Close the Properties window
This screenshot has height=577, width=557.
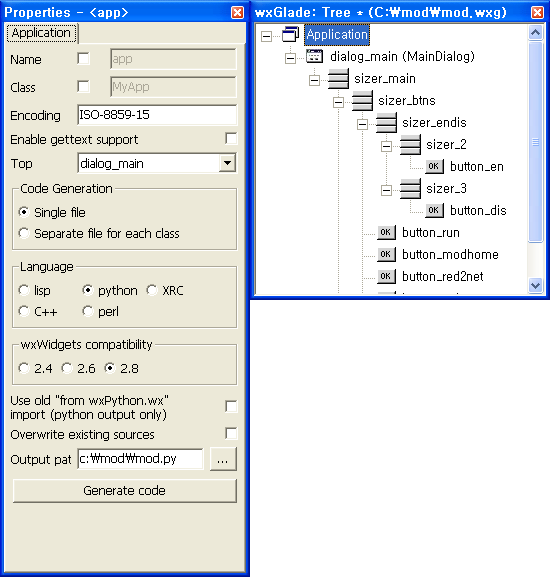pos(237,13)
